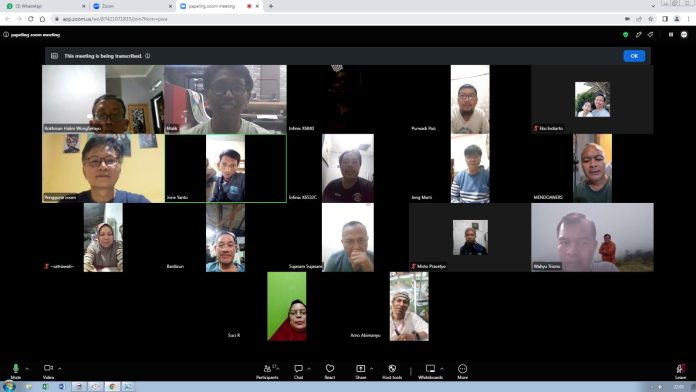Select Misto Prasetyo's tile

pyautogui.click(x=470, y=237)
